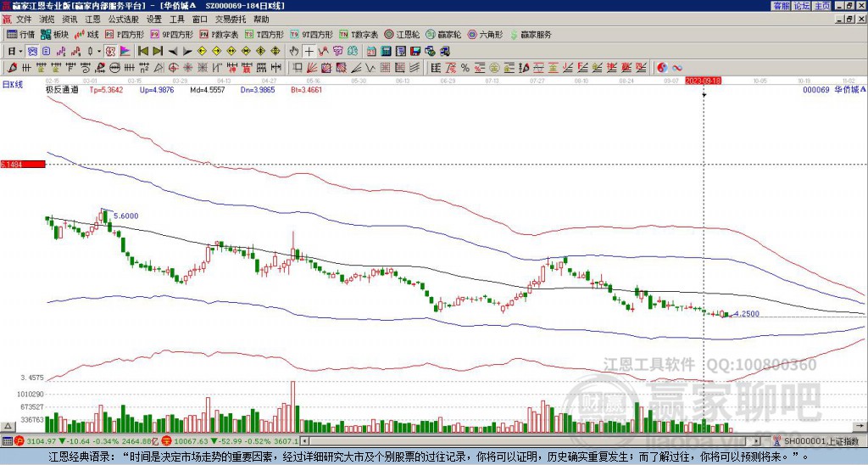Click the floppy disk save icon
Screen dimensions: 868x465
pyautogui.click(x=415, y=51)
